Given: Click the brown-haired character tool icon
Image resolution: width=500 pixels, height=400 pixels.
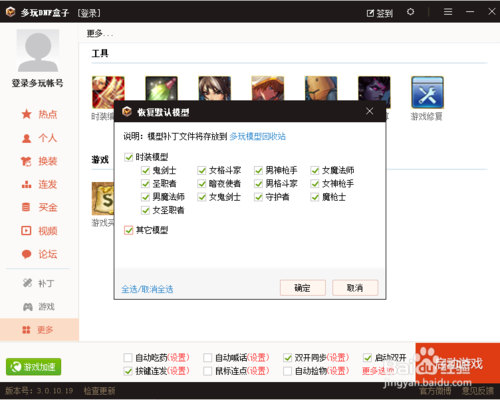Looking at the screenshot, I should pyautogui.click(x=214, y=88).
